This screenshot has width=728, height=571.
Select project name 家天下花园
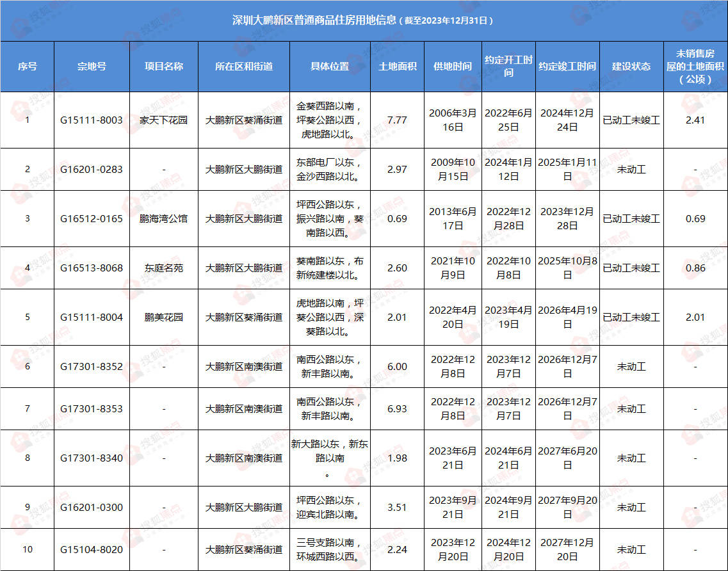point(163,120)
